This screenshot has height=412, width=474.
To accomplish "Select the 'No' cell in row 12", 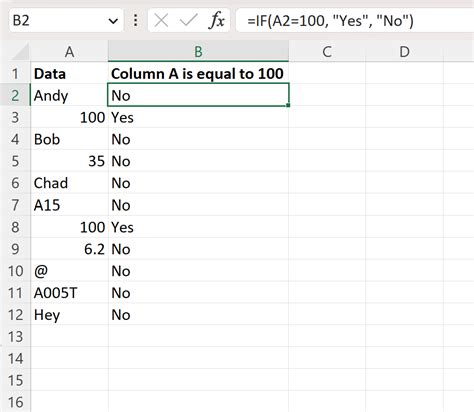I will 198,315.
